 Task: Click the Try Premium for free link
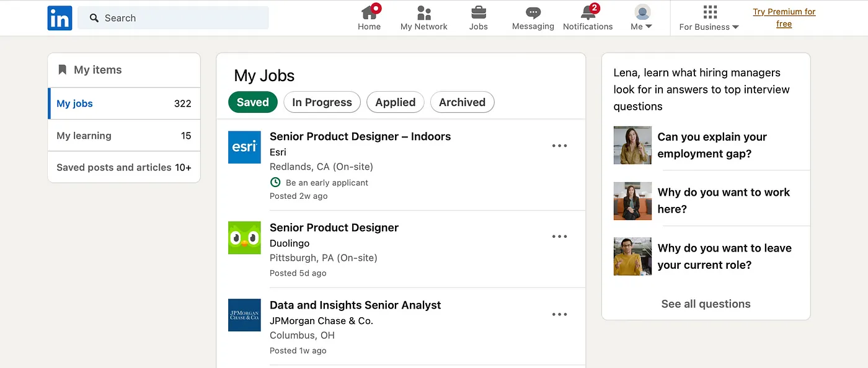[784, 18]
